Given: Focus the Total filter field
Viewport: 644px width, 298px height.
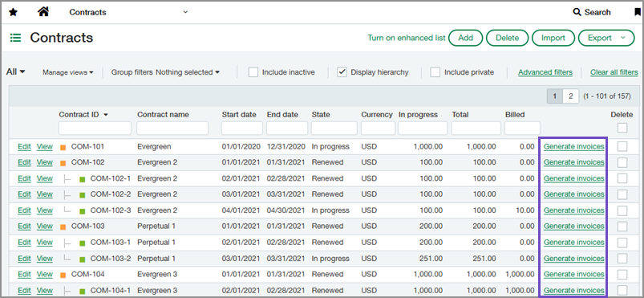Looking at the screenshot, I should (476, 128).
